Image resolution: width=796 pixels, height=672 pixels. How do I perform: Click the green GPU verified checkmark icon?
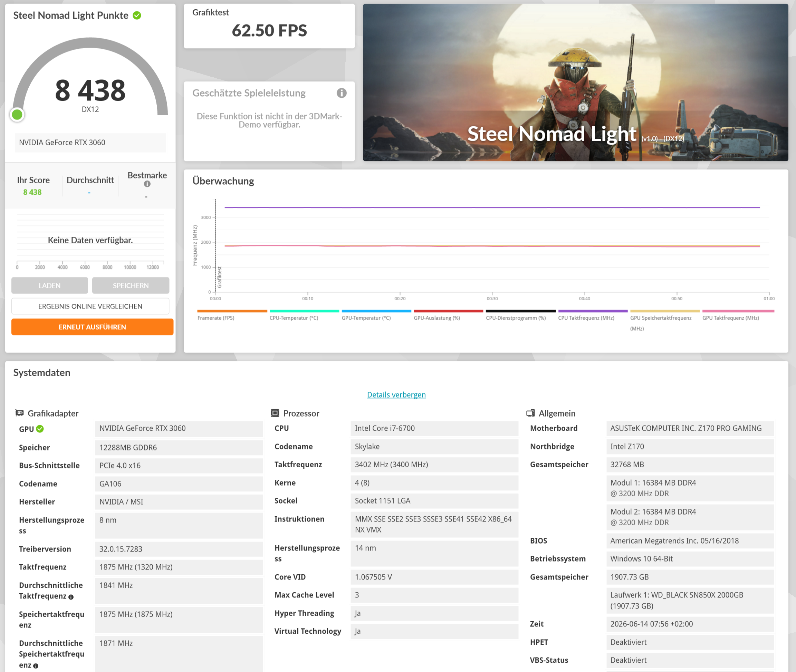pyautogui.click(x=40, y=429)
